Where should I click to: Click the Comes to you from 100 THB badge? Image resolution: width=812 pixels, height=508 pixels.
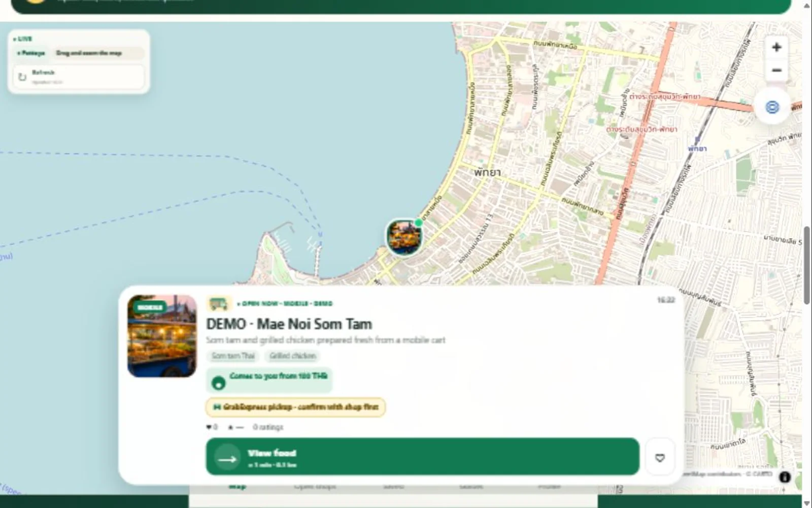click(x=269, y=379)
